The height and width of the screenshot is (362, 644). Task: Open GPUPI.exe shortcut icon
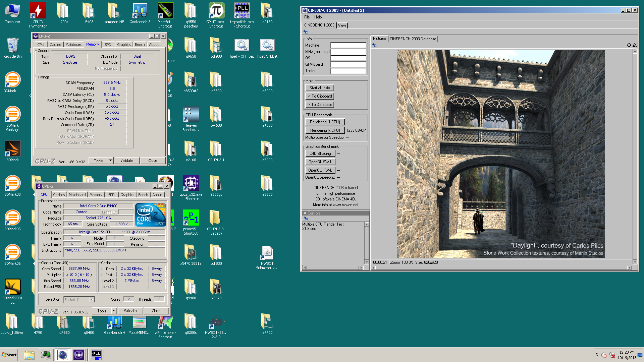click(216, 15)
